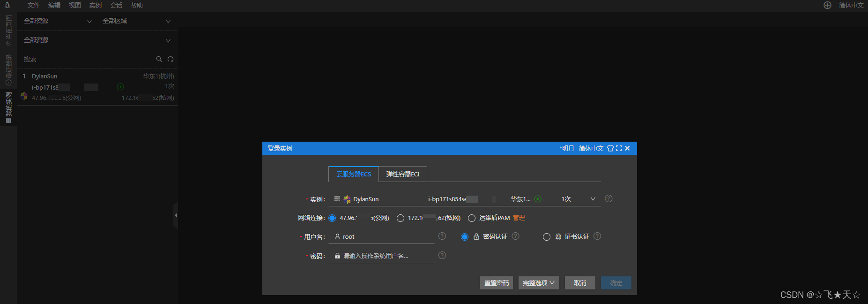Click the green running status icon in sidebar
Screen dimensions: 868x304
point(120,87)
